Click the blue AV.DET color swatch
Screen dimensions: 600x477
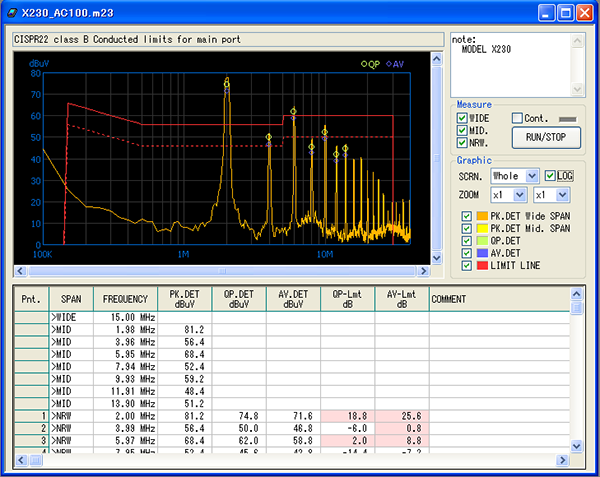481,253
